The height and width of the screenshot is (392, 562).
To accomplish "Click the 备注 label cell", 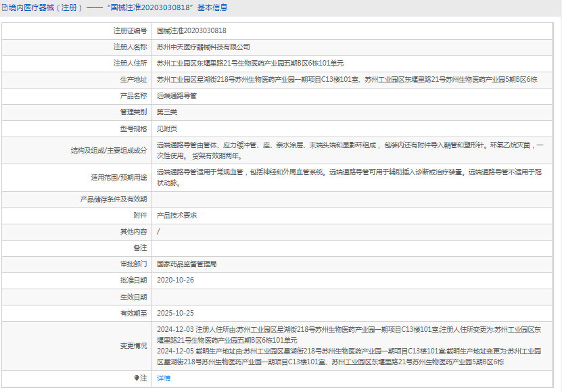I will coord(76,248).
